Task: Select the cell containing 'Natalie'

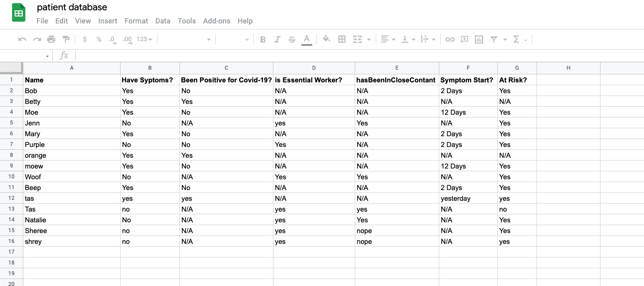Action: pos(72,220)
